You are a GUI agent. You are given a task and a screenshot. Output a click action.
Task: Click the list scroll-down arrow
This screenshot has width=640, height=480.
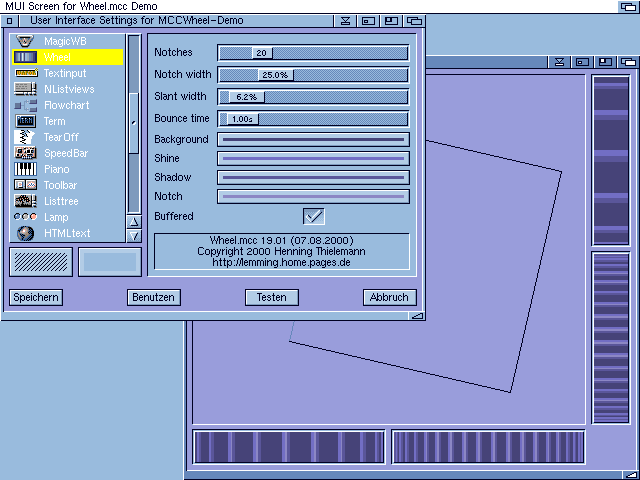[134, 236]
